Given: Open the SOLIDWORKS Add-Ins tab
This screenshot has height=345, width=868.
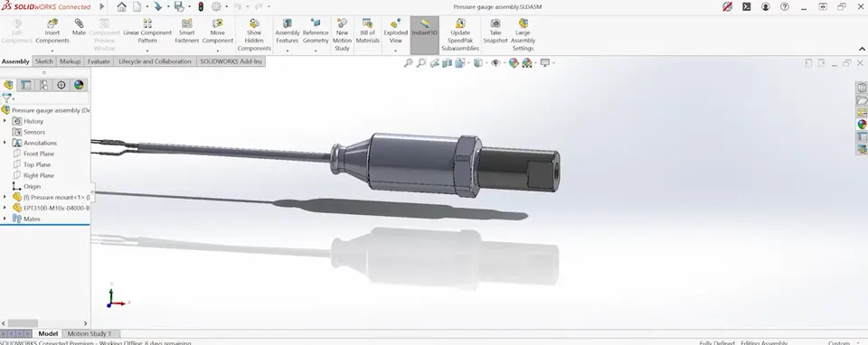Looking at the screenshot, I should [231, 61].
